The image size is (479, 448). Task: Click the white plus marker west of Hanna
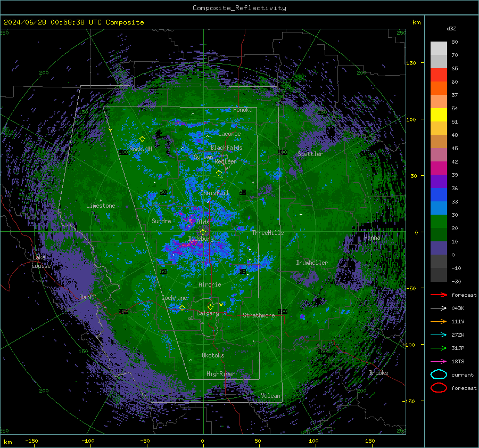[301, 214]
